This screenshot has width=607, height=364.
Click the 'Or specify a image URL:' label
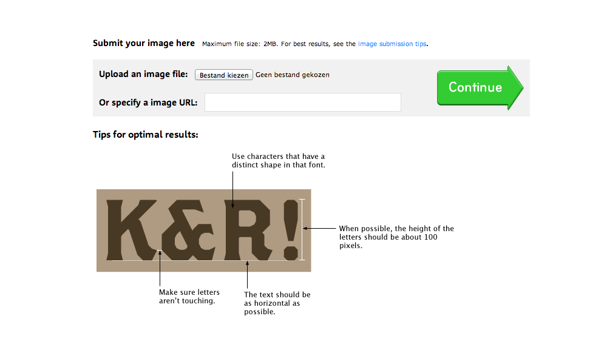pyautogui.click(x=148, y=103)
